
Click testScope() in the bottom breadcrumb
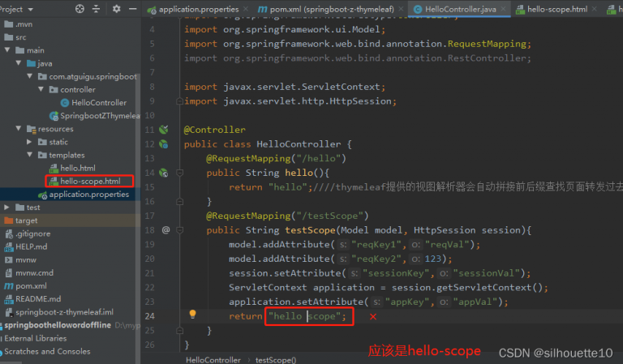coord(276,358)
